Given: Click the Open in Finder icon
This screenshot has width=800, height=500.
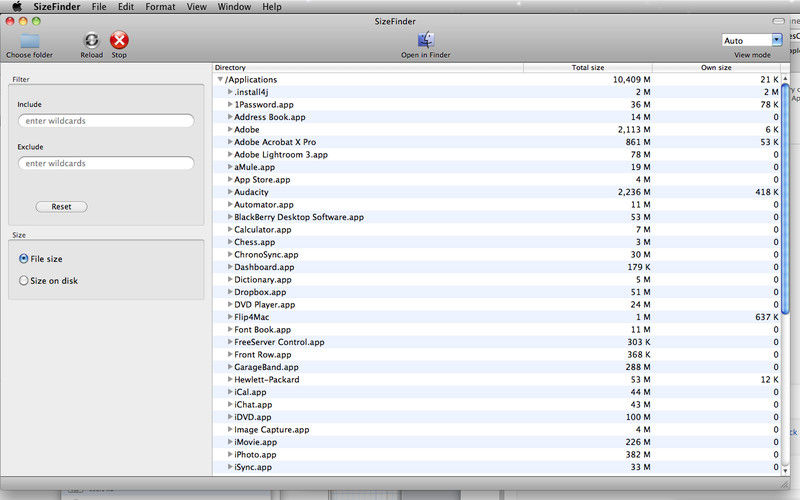Looking at the screenshot, I should (x=426, y=41).
